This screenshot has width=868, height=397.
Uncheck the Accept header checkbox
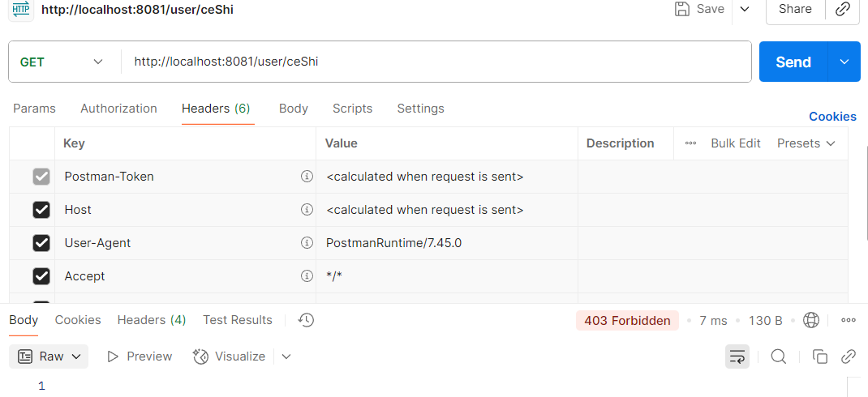click(x=41, y=276)
